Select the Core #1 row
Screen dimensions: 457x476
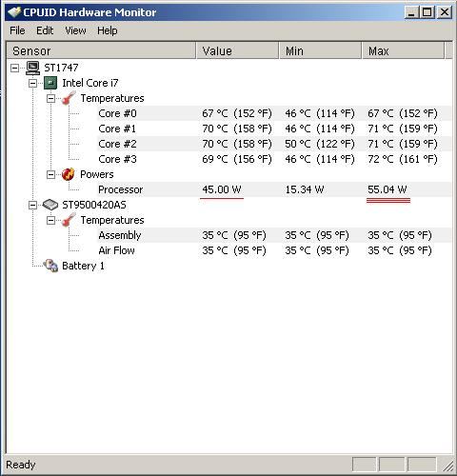pos(274,129)
